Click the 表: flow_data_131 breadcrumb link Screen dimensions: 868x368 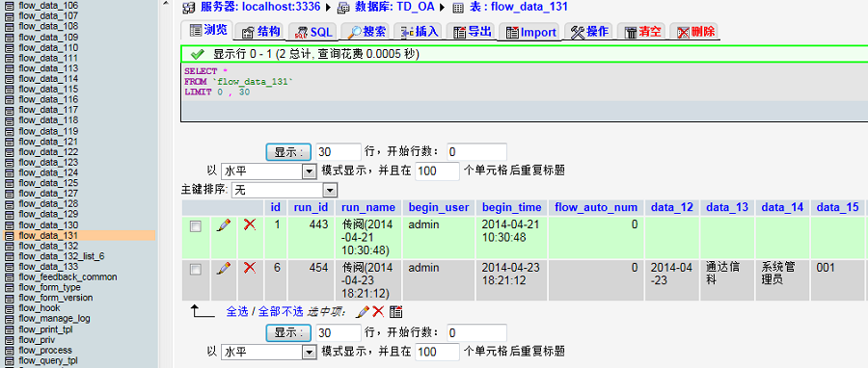[518, 7]
